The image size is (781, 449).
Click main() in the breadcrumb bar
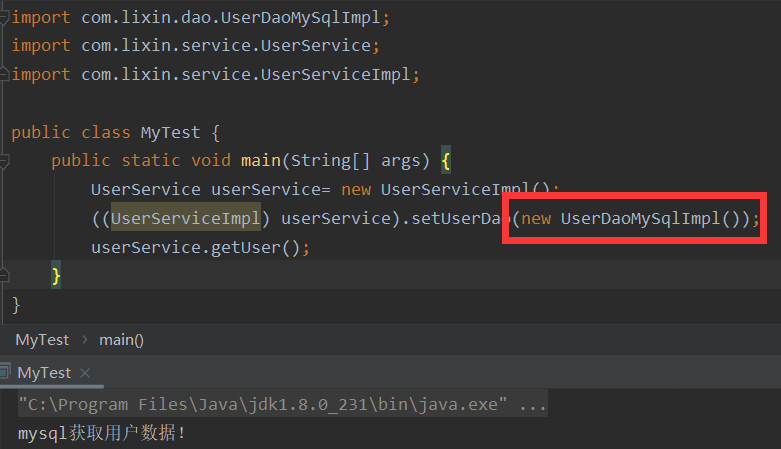coord(122,340)
